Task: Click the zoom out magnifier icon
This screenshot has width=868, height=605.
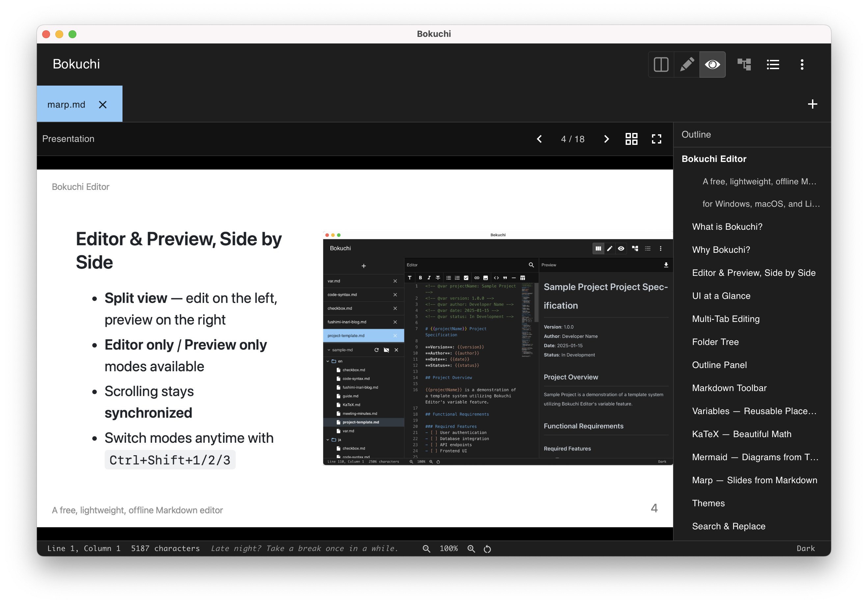Action: 426,549
